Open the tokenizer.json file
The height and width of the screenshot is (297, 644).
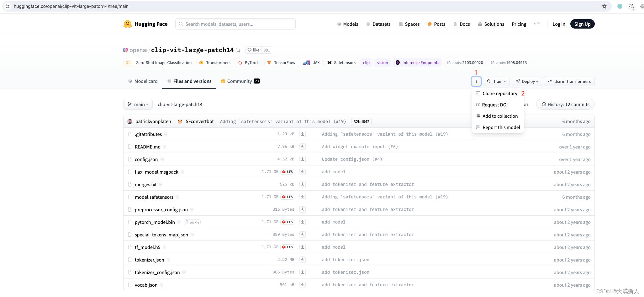coord(149,260)
